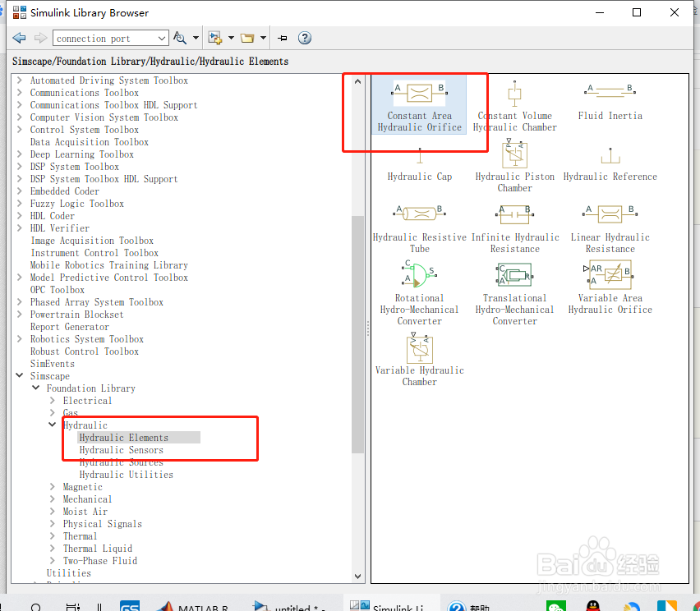Image resolution: width=700 pixels, height=611 pixels.
Task: Select Report Generator in the tree
Action: 70,327
